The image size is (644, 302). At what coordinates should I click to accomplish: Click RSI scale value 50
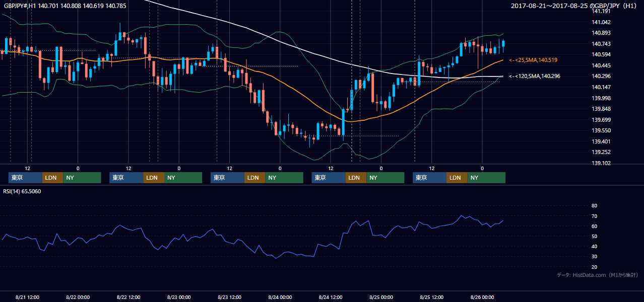(594, 236)
